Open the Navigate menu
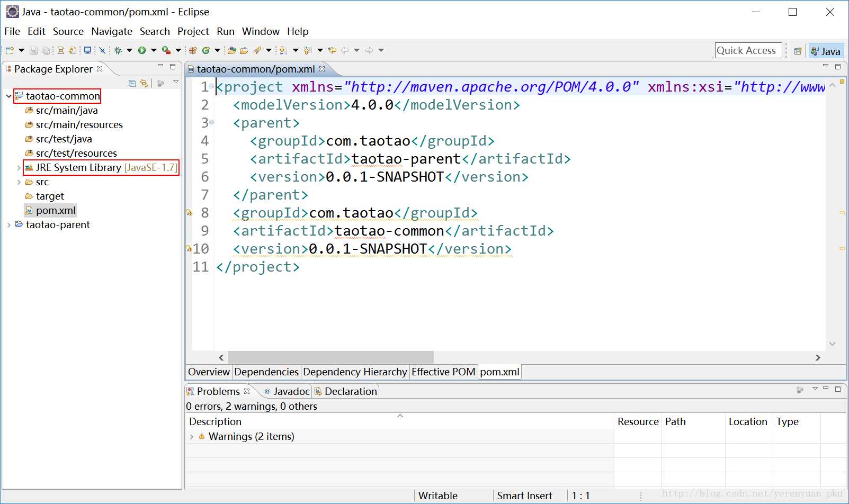The width and height of the screenshot is (849, 504). pos(112,31)
